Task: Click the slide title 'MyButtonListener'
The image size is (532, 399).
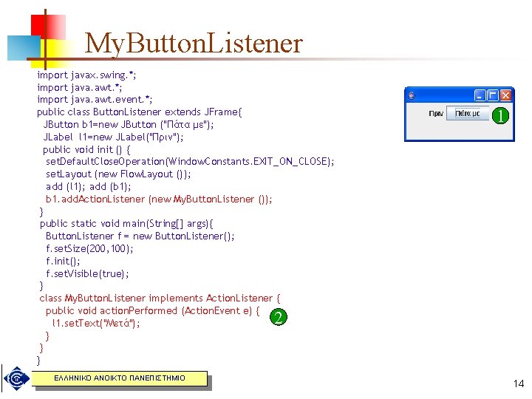Action: [x=194, y=44]
